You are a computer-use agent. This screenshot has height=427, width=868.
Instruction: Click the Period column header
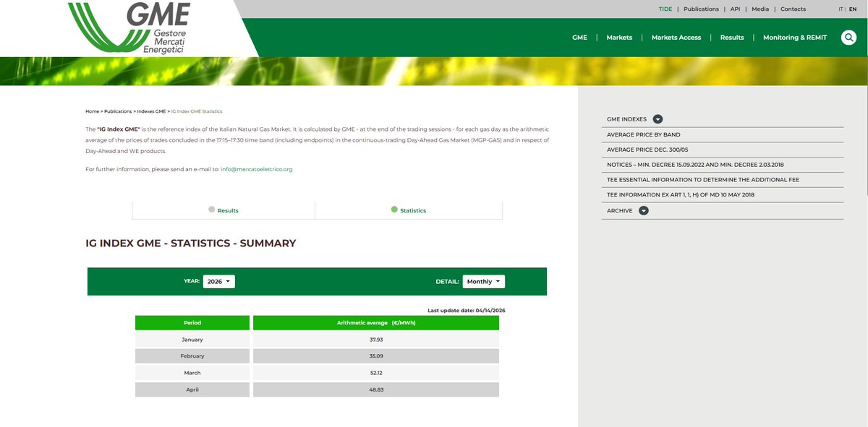192,323
